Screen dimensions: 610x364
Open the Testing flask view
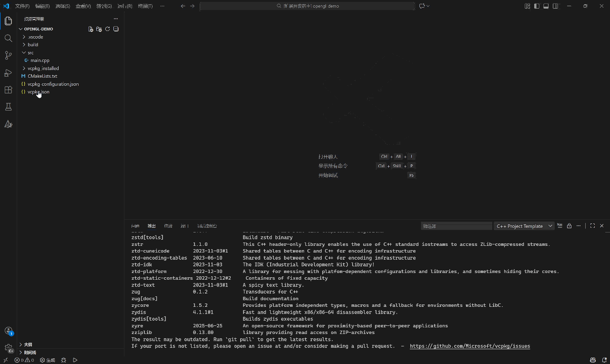(x=8, y=107)
